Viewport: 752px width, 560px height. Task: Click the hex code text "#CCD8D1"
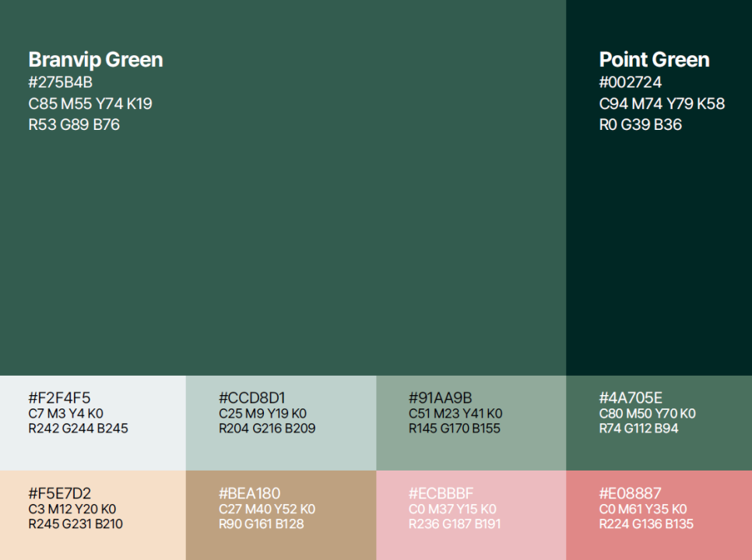click(x=252, y=397)
